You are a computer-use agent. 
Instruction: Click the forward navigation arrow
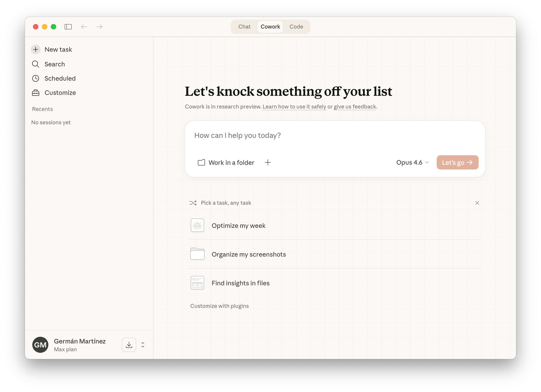click(x=99, y=27)
